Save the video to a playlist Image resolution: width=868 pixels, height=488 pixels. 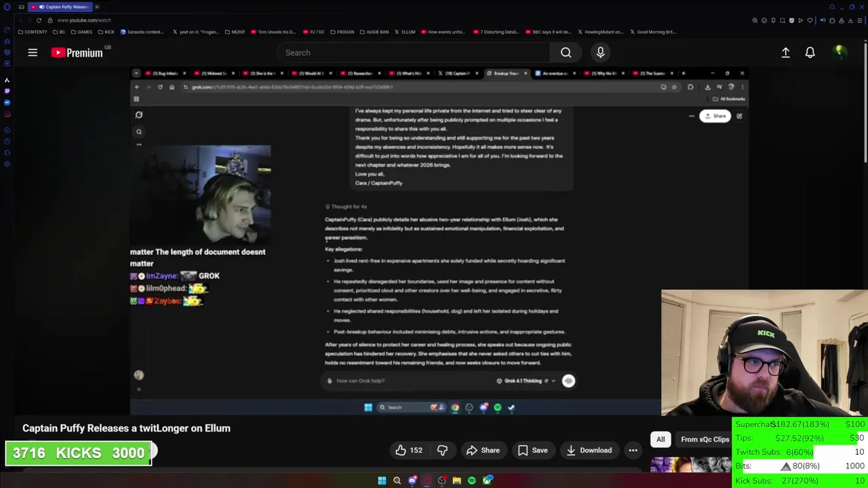532,450
